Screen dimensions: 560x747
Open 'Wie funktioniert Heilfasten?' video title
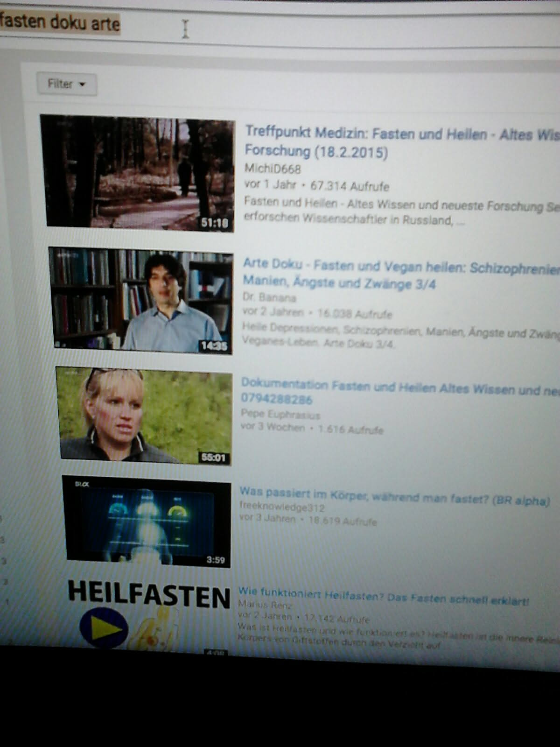point(384,597)
